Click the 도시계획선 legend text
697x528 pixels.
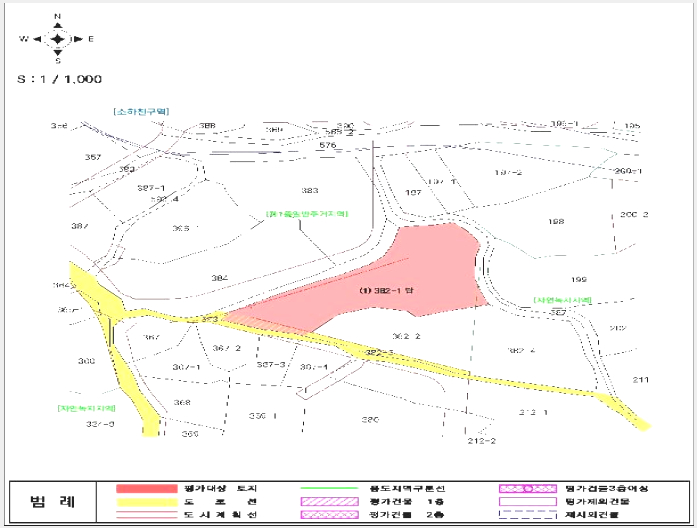220,515
